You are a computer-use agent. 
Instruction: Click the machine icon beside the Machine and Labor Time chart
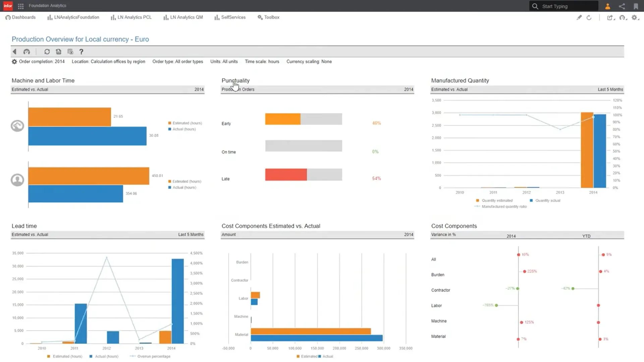coord(17,126)
